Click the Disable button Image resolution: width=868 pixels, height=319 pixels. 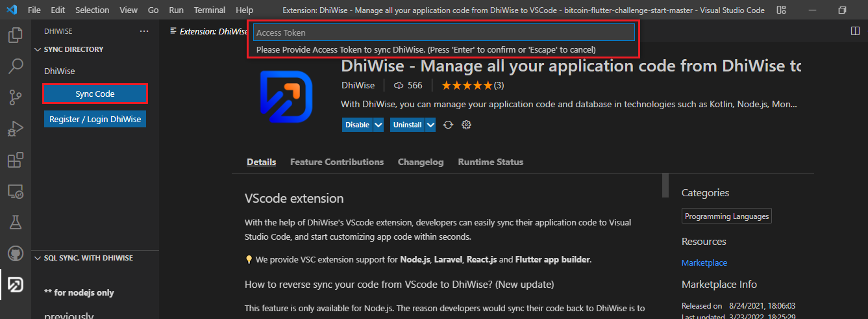pyautogui.click(x=357, y=125)
